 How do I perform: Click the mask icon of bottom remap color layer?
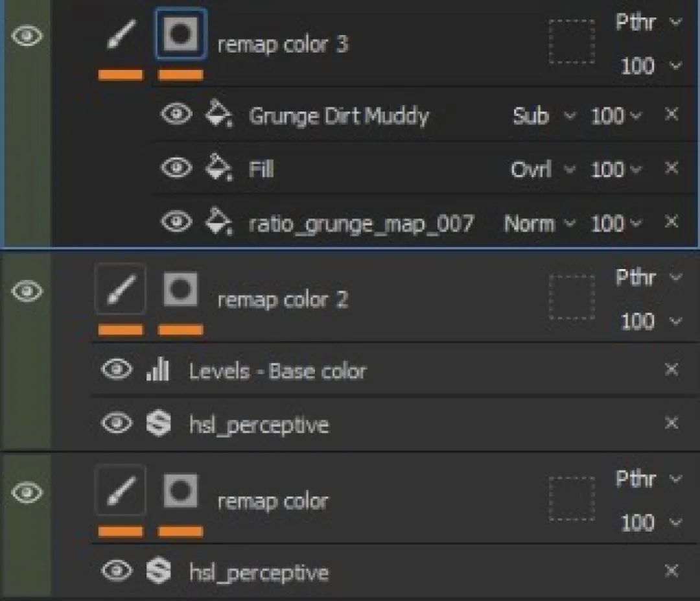pyautogui.click(x=180, y=491)
